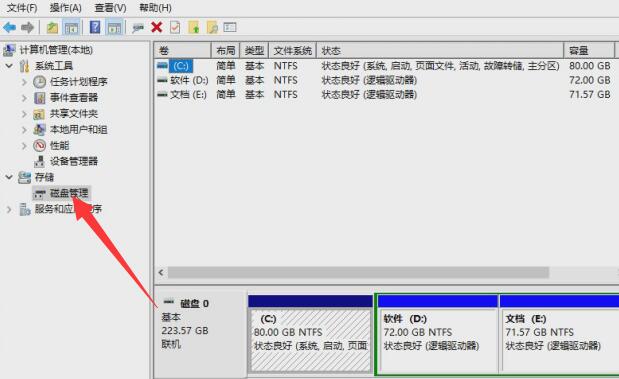The width and height of the screenshot is (619, 379).
Task: Click the NTFS cell in the 软件 (D:) row
Action: [x=285, y=80]
